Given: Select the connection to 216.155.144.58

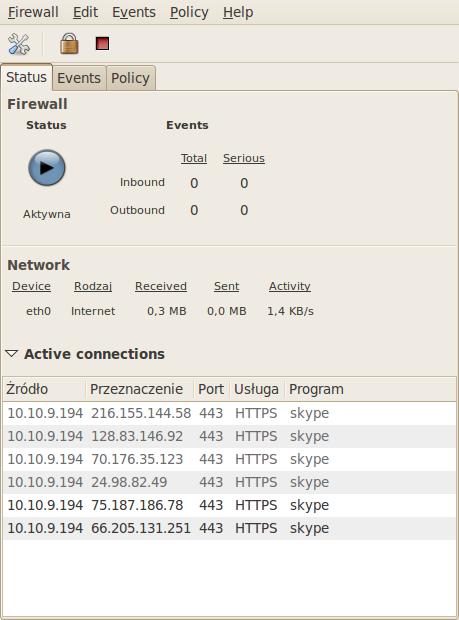Looking at the screenshot, I should pos(229,413).
